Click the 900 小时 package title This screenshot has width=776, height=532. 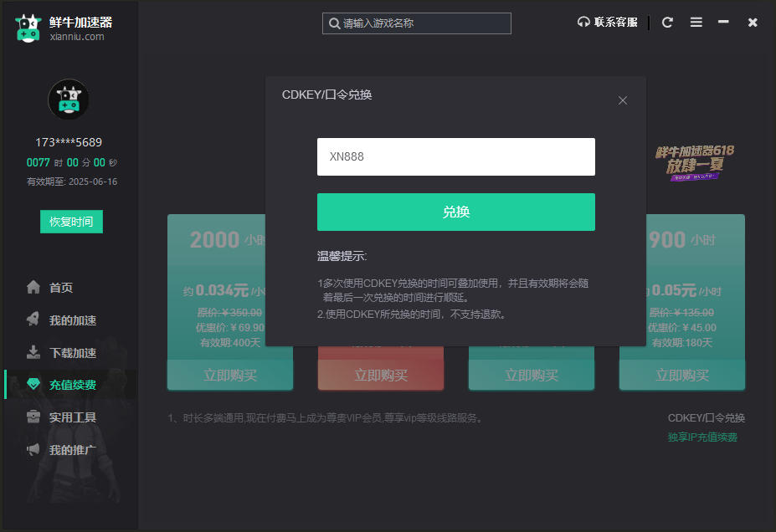[x=682, y=240]
